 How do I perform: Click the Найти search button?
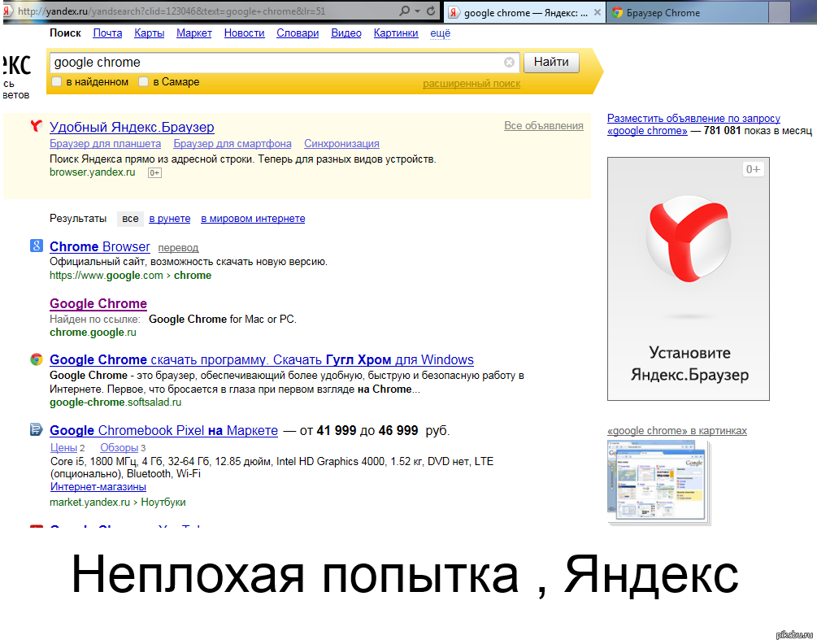(551, 62)
